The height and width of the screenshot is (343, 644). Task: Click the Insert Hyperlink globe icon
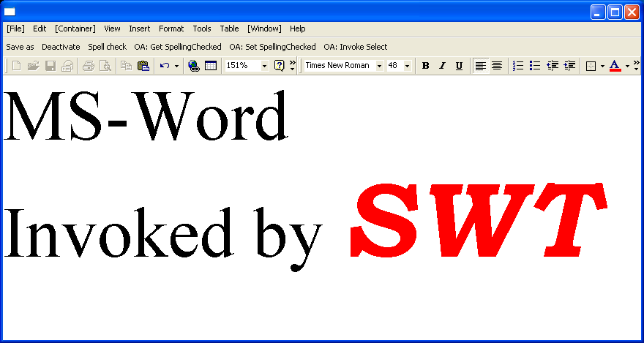coord(194,66)
